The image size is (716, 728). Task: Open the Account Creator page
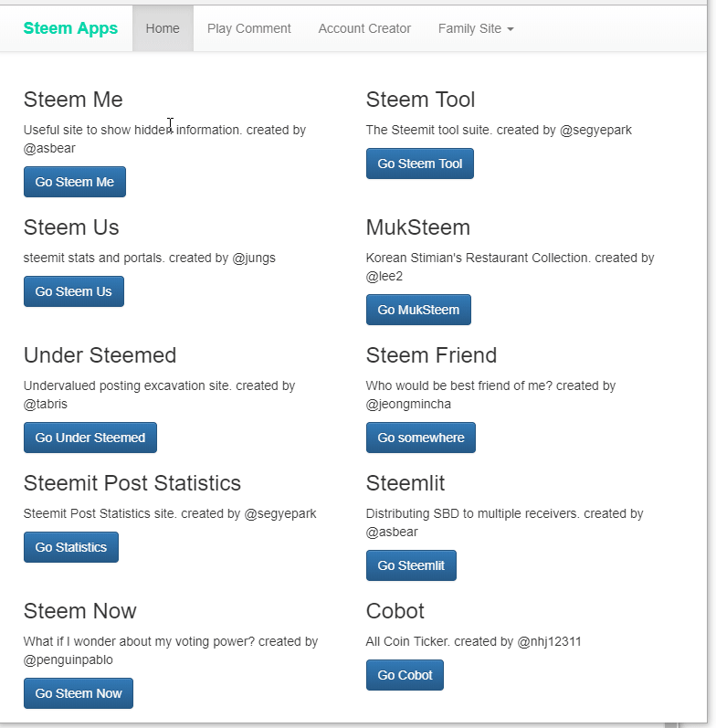364,28
